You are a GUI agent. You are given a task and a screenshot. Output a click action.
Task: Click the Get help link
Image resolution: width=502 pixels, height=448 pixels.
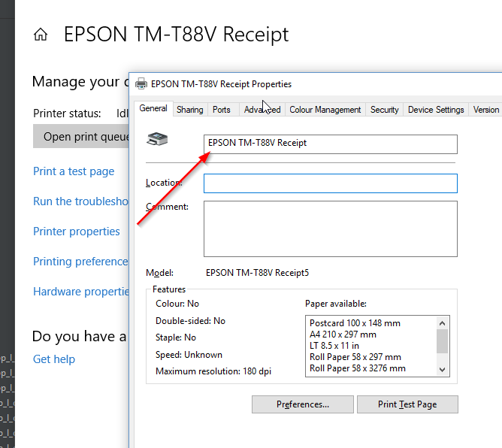click(x=54, y=359)
